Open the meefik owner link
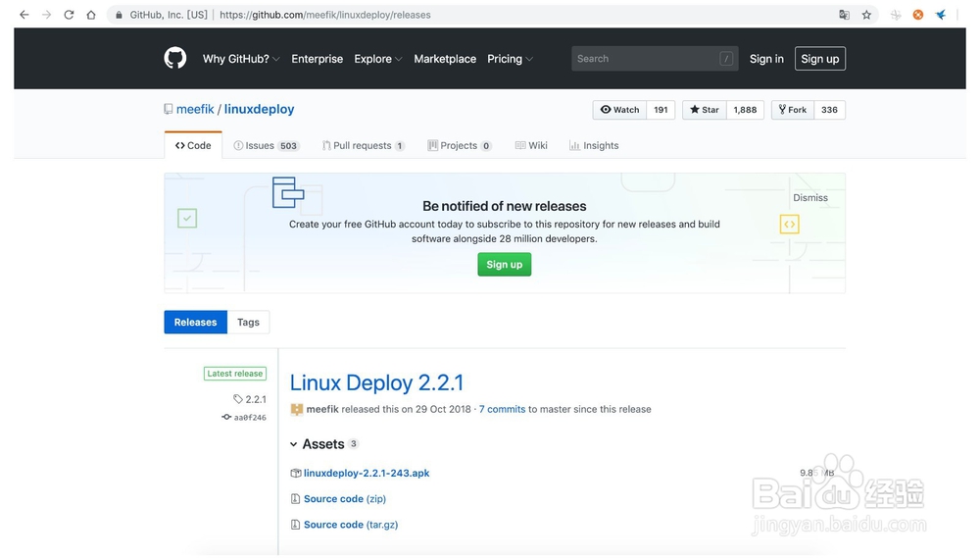 point(195,109)
